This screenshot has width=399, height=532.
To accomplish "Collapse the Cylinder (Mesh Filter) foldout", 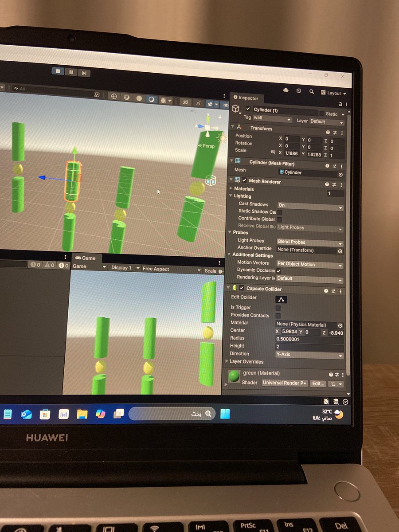I will click(x=232, y=160).
